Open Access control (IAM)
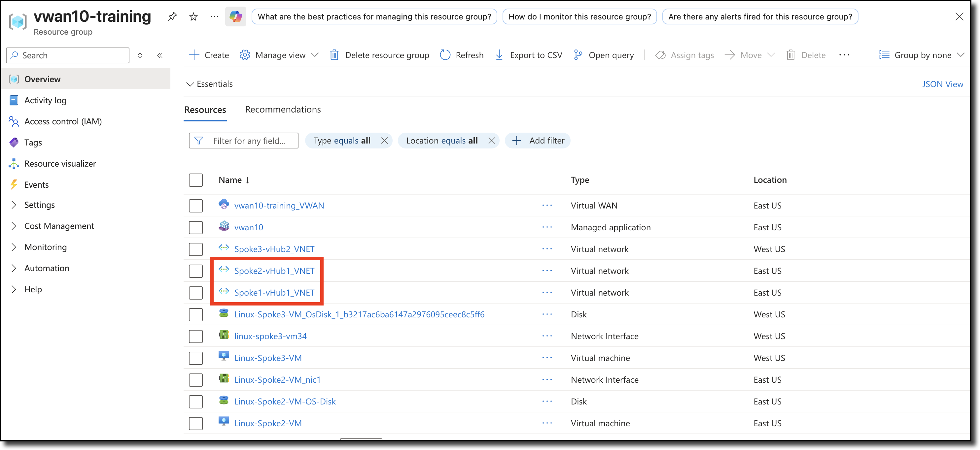The image size is (980, 450). [x=63, y=121]
